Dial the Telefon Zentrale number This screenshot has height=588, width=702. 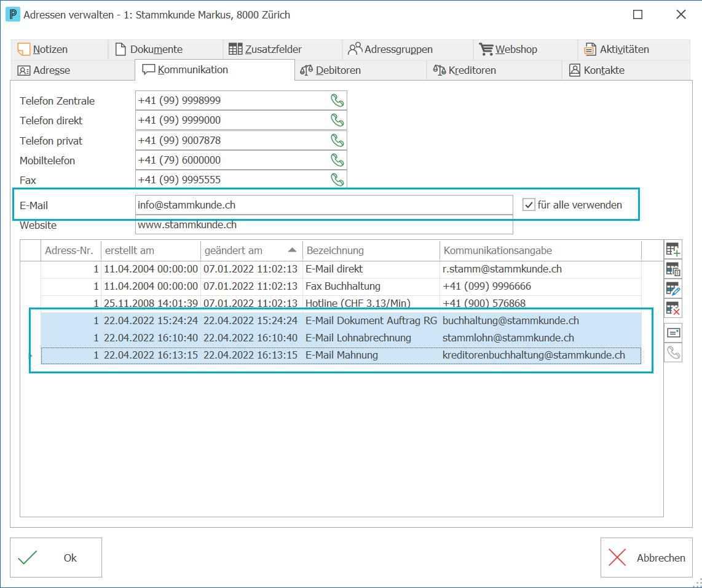pyautogui.click(x=337, y=100)
